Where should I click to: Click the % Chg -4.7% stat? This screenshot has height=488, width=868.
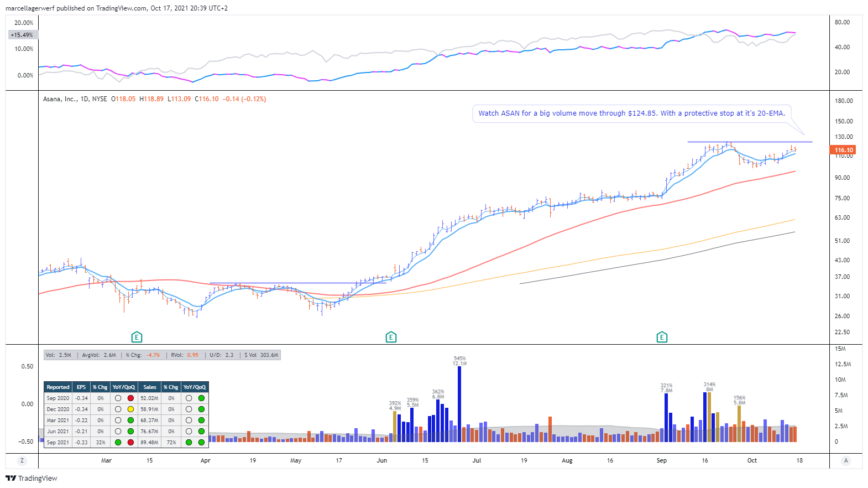click(x=143, y=355)
